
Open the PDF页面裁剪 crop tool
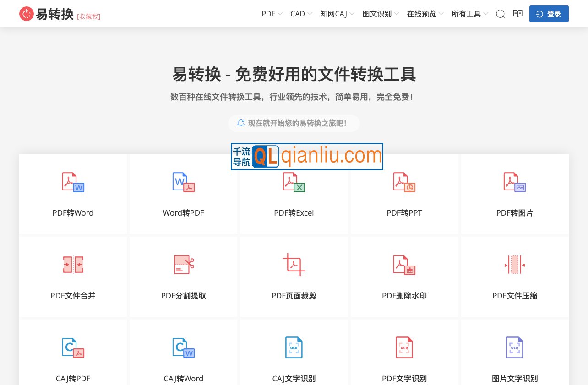294,277
